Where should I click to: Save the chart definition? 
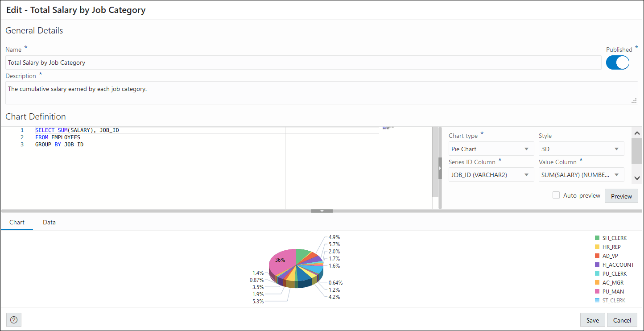(x=592, y=320)
